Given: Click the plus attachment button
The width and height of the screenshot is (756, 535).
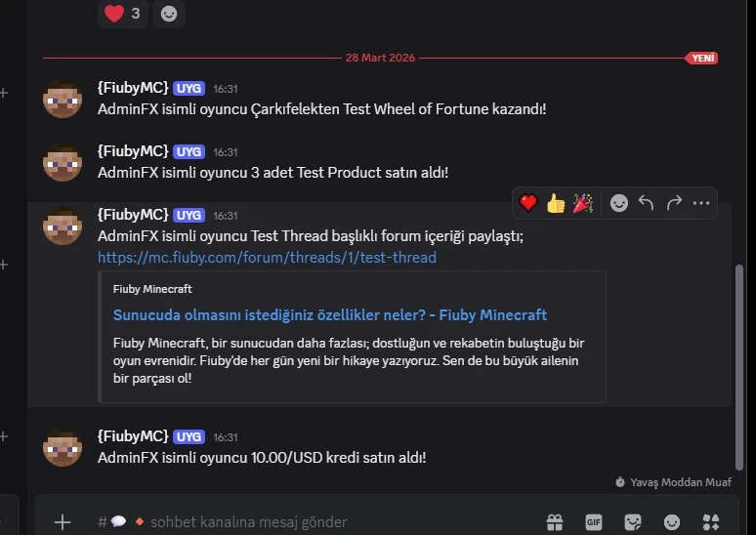Looking at the screenshot, I should tap(63, 522).
